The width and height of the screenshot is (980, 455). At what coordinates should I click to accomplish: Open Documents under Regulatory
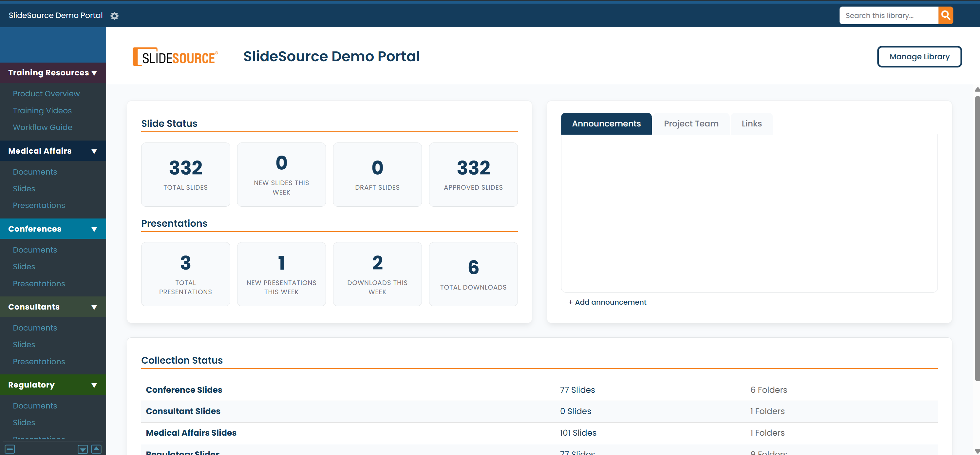point(35,406)
